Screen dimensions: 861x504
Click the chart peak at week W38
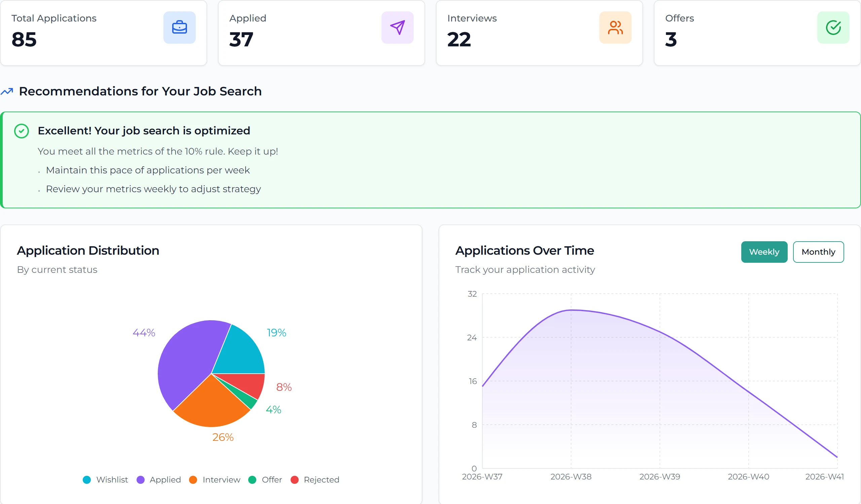pos(571,310)
